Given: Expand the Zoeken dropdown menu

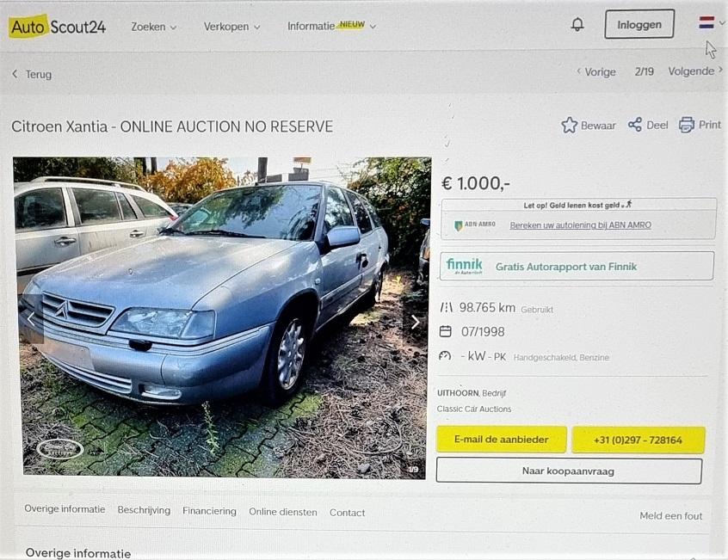Looking at the screenshot, I should pyautogui.click(x=154, y=27).
